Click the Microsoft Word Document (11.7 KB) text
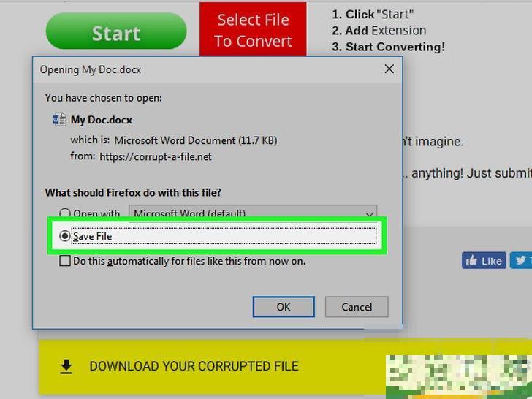Screen dimensions: 532x399 pyautogui.click(x=195, y=140)
